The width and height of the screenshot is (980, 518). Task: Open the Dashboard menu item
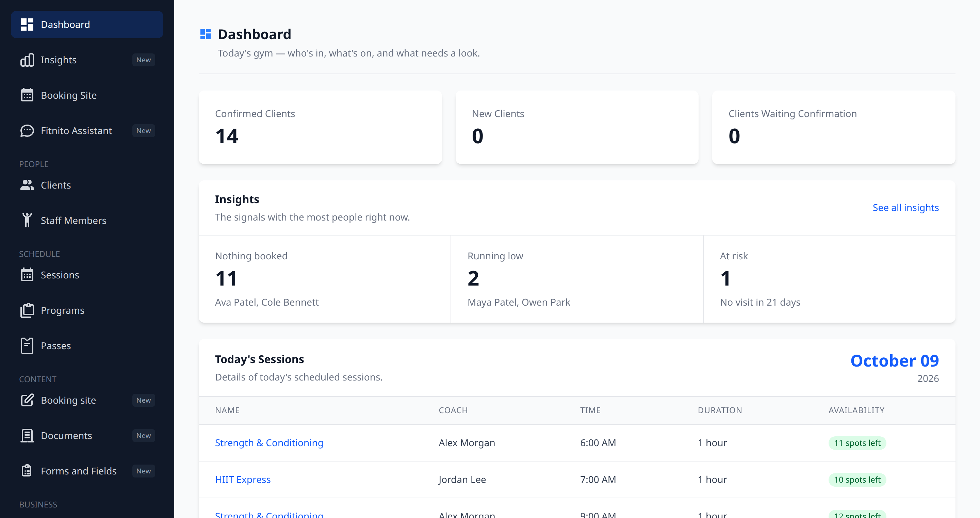(87, 25)
